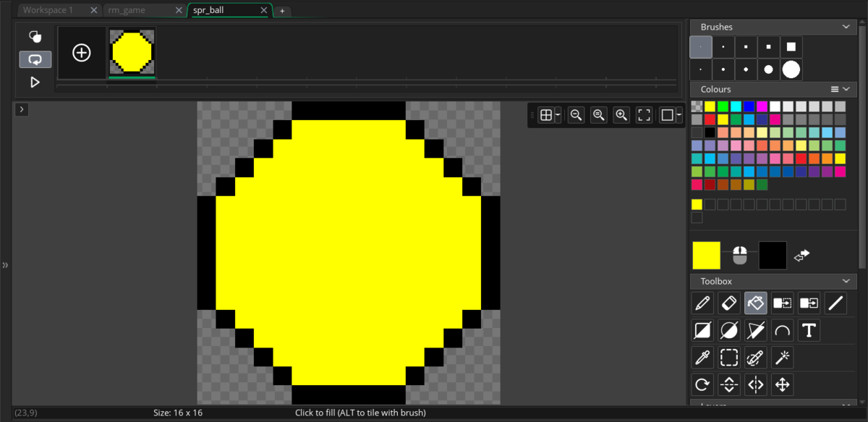Click the Rotate brush tool

(x=702, y=384)
